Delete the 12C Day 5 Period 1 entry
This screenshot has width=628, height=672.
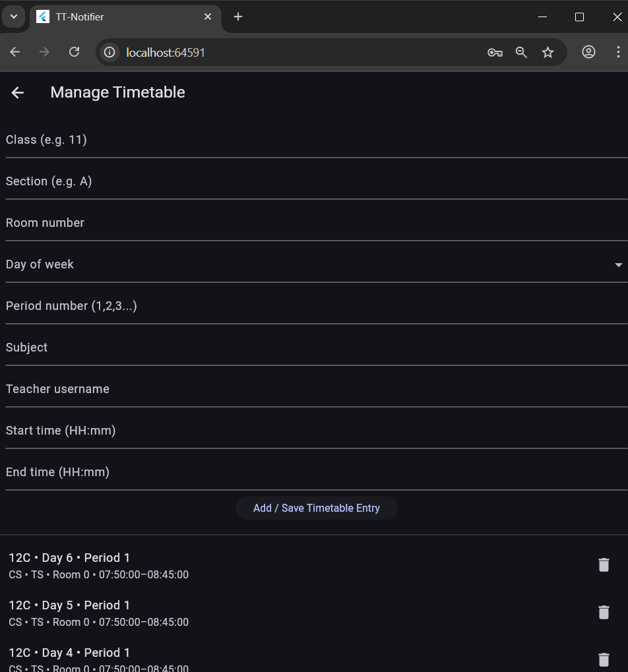[603, 612]
